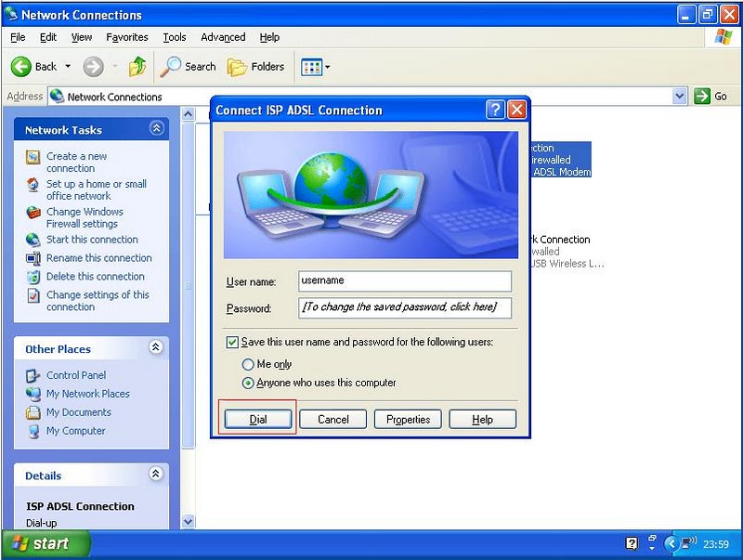The height and width of the screenshot is (560, 743).
Task: Click the User name input field
Action: [x=405, y=280]
